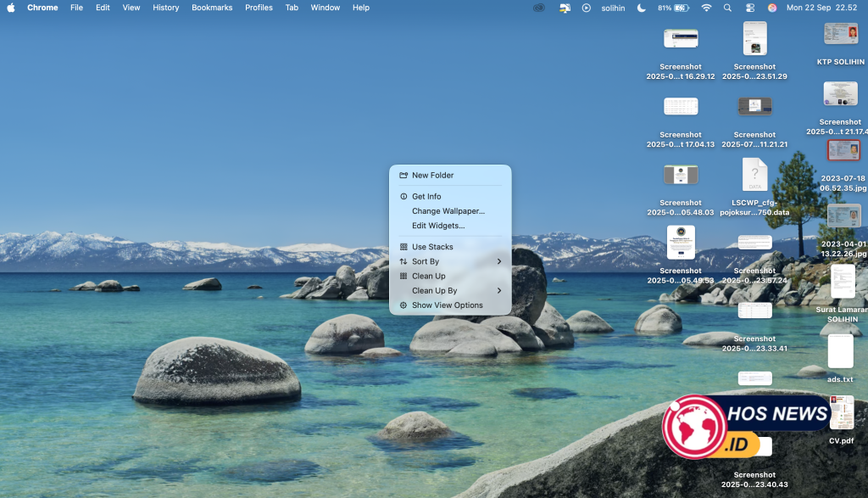Open Control Center toggles icon
This screenshot has height=498, width=868.
coord(750,8)
